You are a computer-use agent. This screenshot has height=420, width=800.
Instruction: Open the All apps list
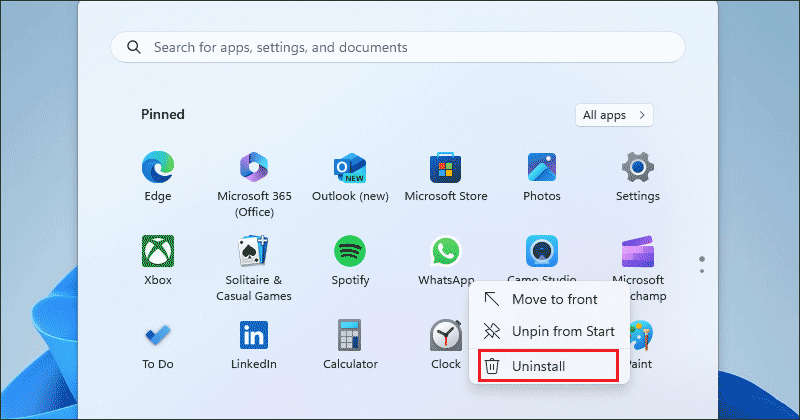pyautogui.click(x=614, y=115)
